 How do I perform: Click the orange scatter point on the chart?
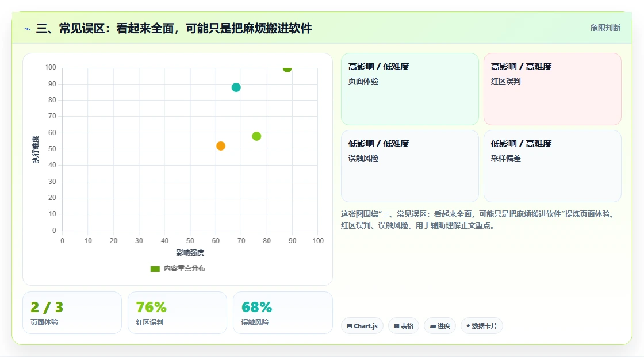pyautogui.click(x=221, y=146)
